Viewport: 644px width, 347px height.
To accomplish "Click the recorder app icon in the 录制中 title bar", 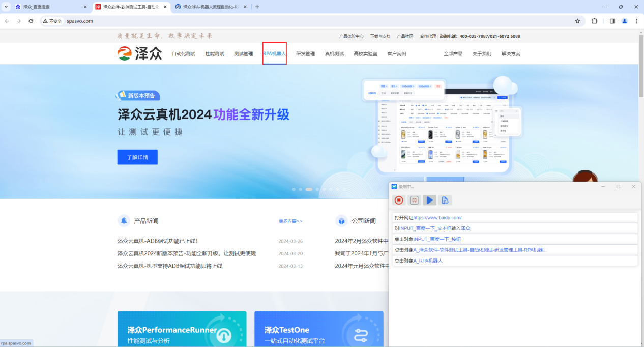I will 394,187.
